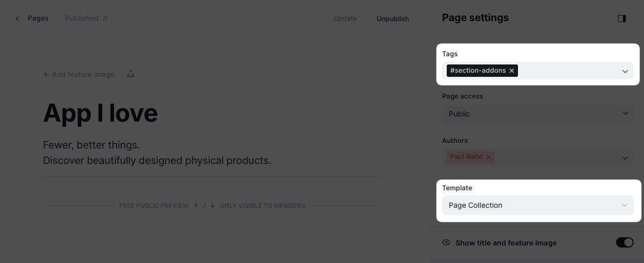Click the plus icon to add feature image
The image size is (644, 263).
tap(46, 74)
